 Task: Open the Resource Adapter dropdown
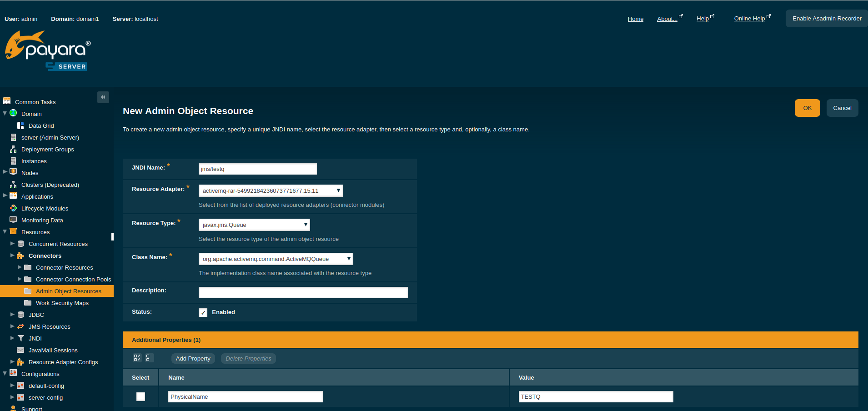tap(271, 190)
